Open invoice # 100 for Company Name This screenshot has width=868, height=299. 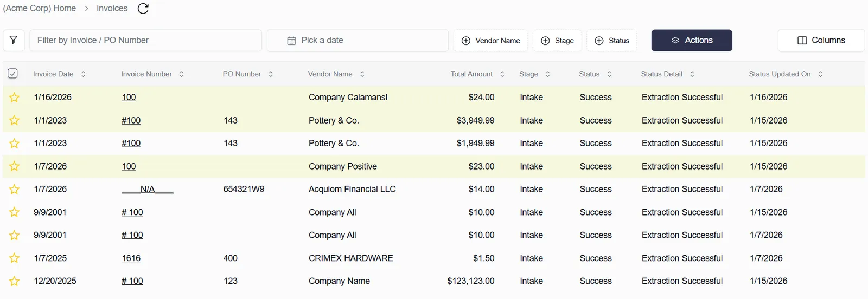click(x=132, y=281)
